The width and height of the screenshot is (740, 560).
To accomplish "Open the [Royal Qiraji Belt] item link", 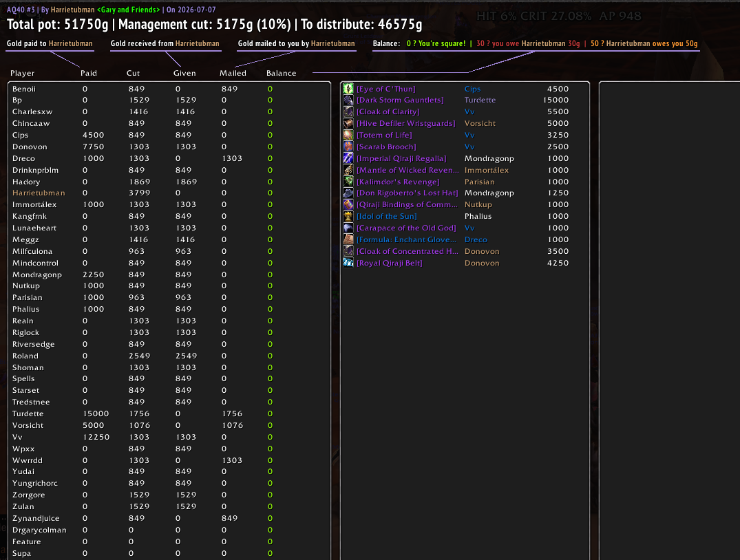I will point(390,263).
